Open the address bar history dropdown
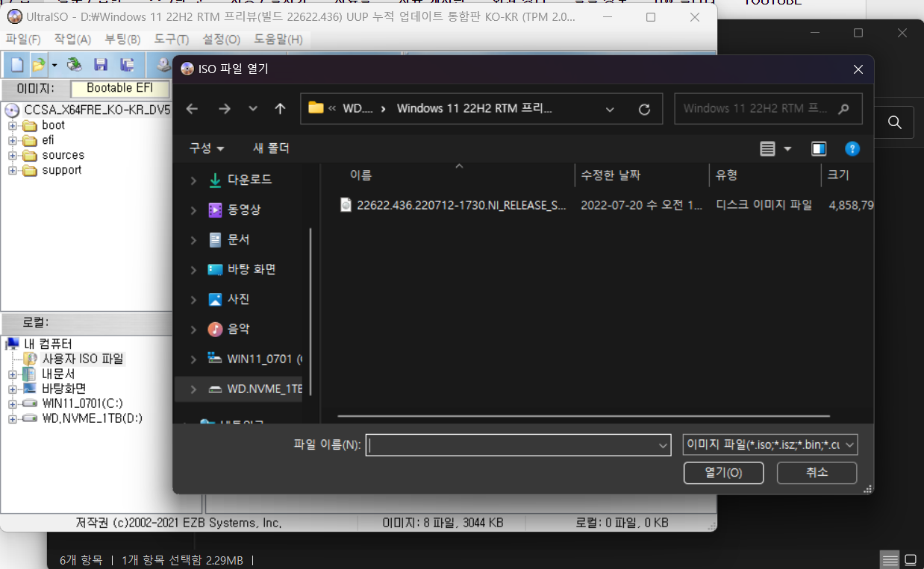 (x=610, y=109)
